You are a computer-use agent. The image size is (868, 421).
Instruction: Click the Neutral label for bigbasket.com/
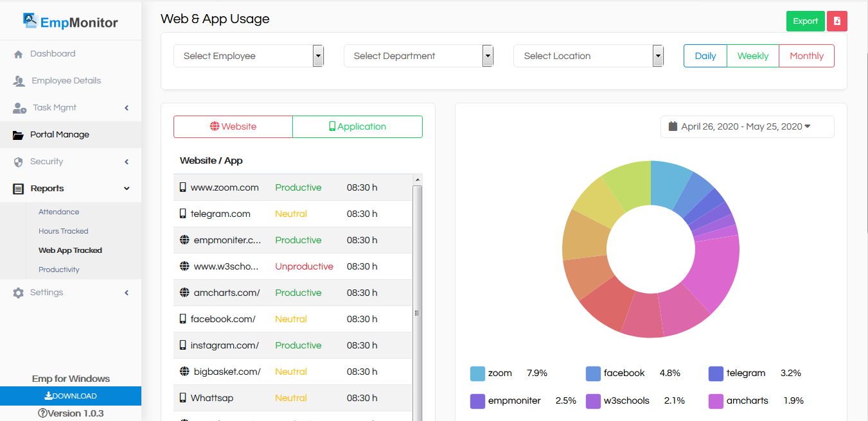pyautogui.click(x=291, y=372)
